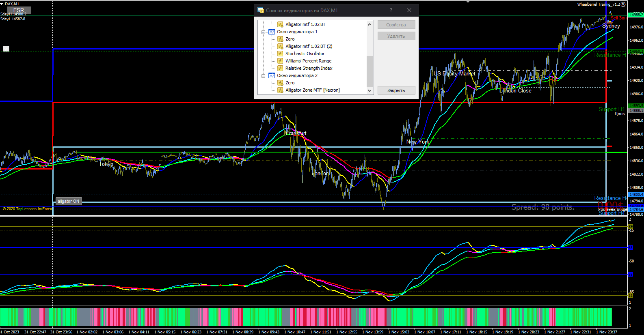
Task: Select Zero under Окно индикатора 1
Action: 290,39
